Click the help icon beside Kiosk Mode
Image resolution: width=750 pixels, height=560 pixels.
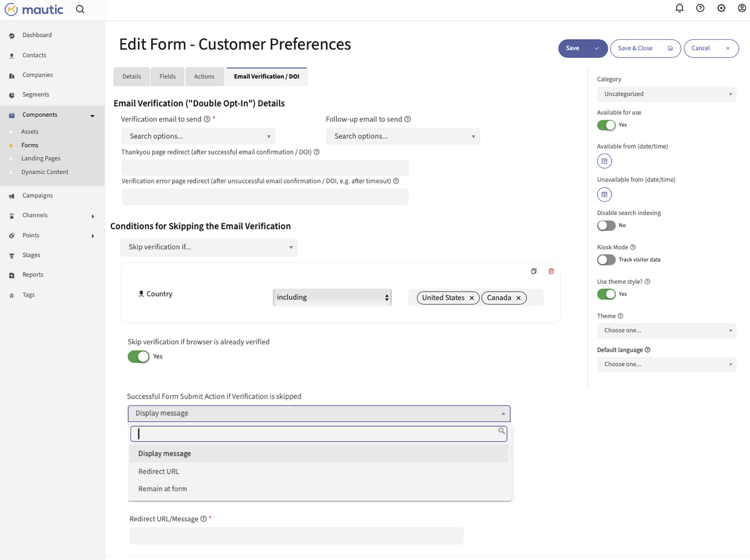point(633,248)
